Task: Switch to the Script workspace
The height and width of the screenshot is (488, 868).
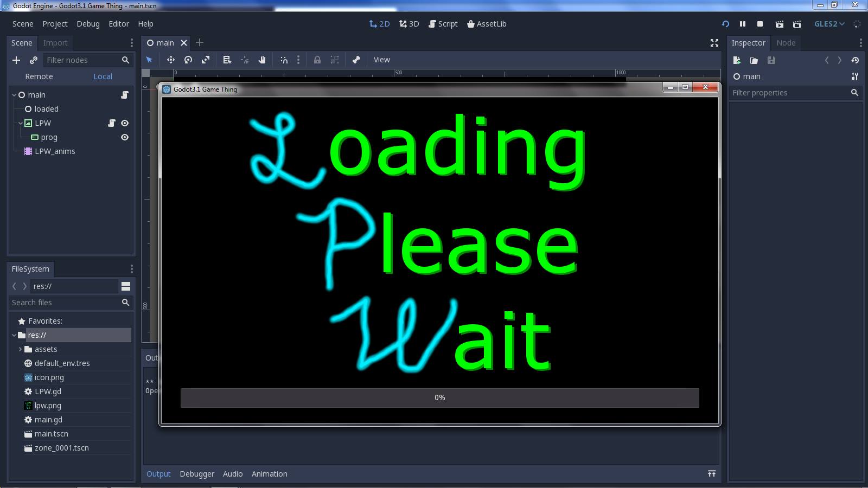Action: 443,24
